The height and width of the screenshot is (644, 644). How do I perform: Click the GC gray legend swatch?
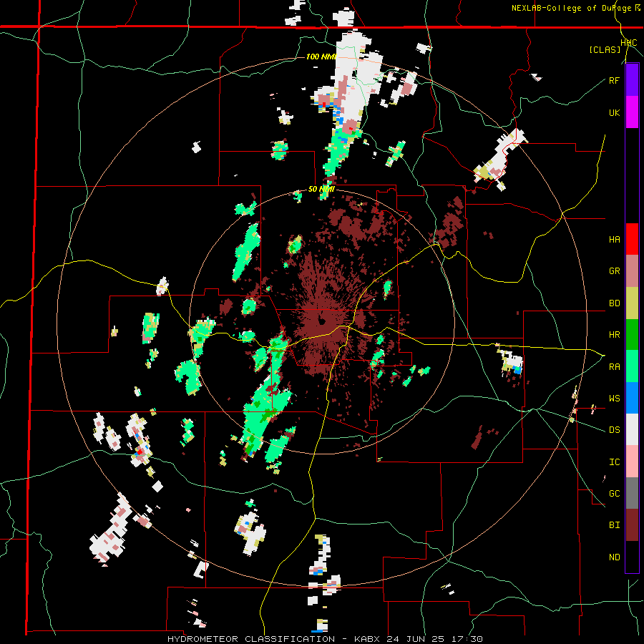coord(632,493)
